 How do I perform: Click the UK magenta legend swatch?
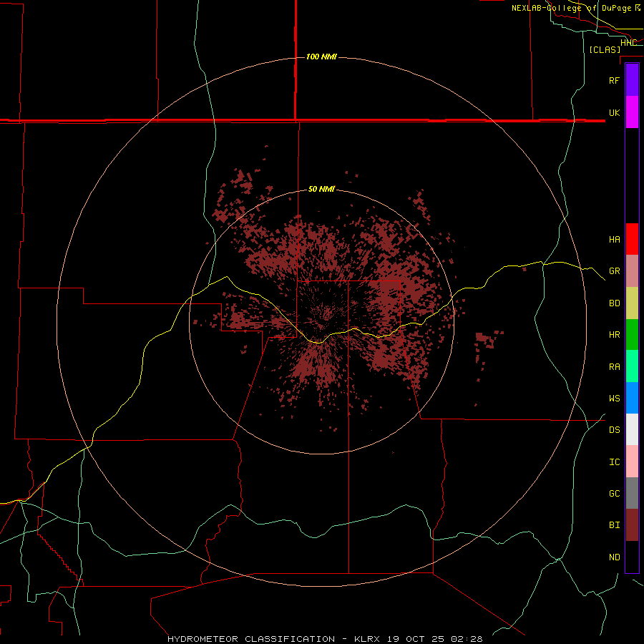tap(632, 112)
